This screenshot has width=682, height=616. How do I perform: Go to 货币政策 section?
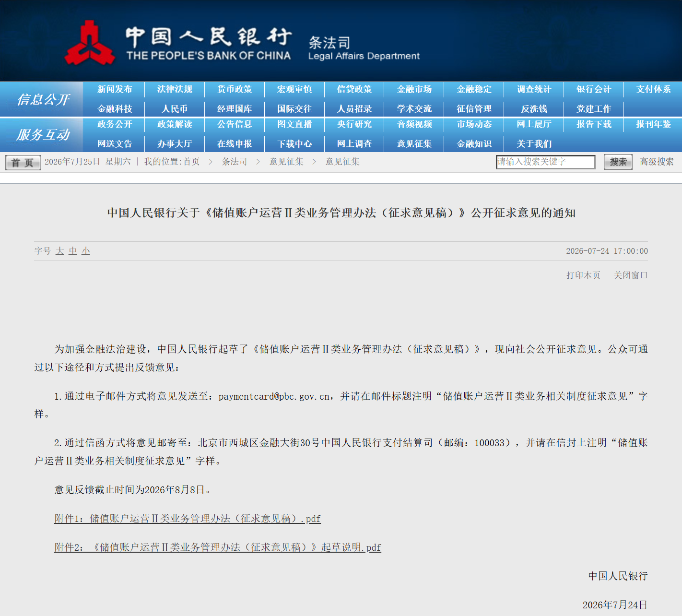235,89
